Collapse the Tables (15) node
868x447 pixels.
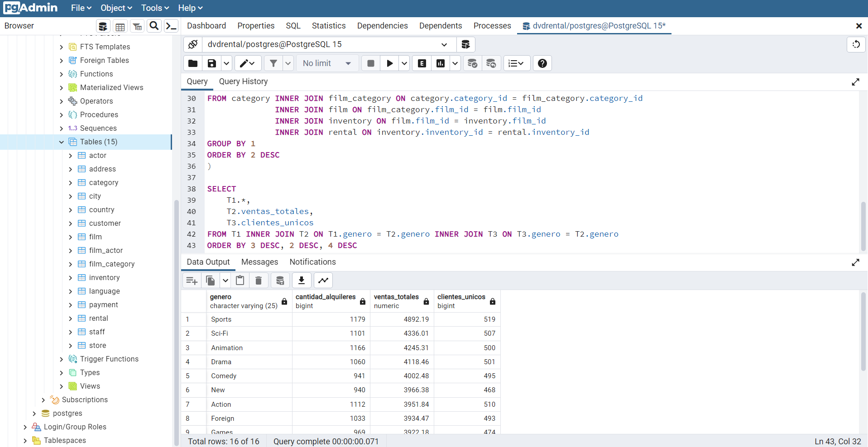tap(62, 142)
